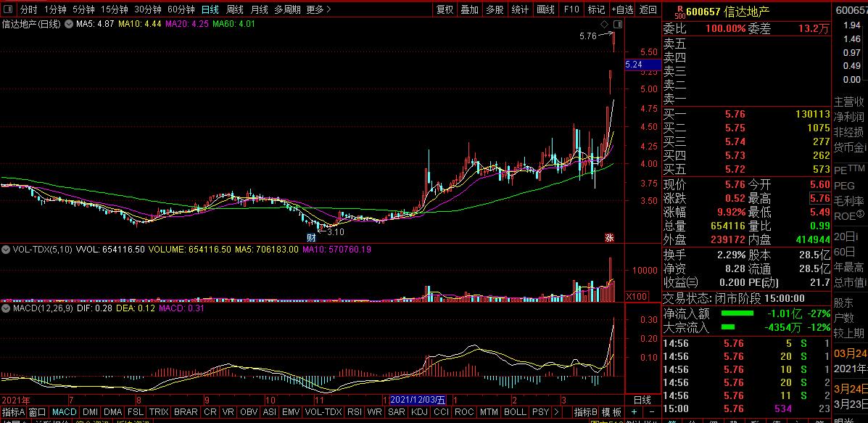The width and height of the screenshot is (868, 423).
Task: Click the R 500 badge beside the stock code
Action: click(681, 11)
